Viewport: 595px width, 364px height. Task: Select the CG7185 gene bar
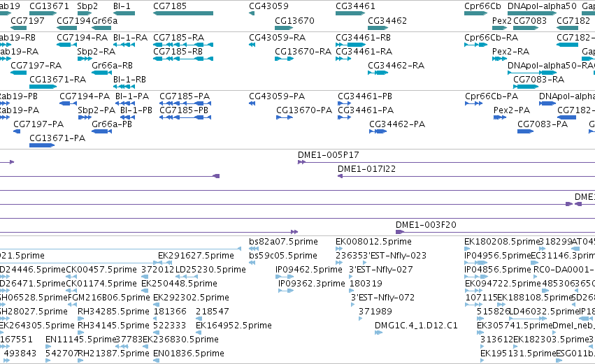click(x=183, y=13)
